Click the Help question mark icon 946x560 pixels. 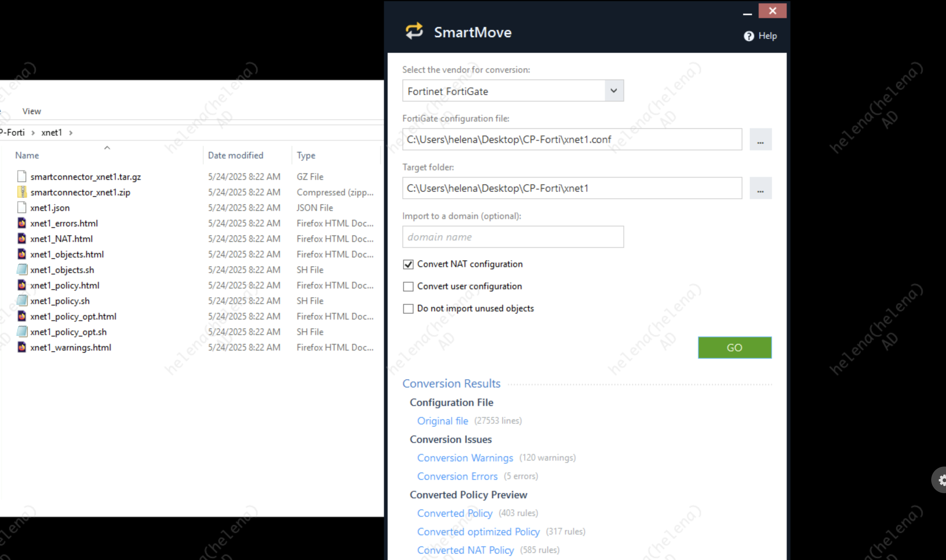749,36
